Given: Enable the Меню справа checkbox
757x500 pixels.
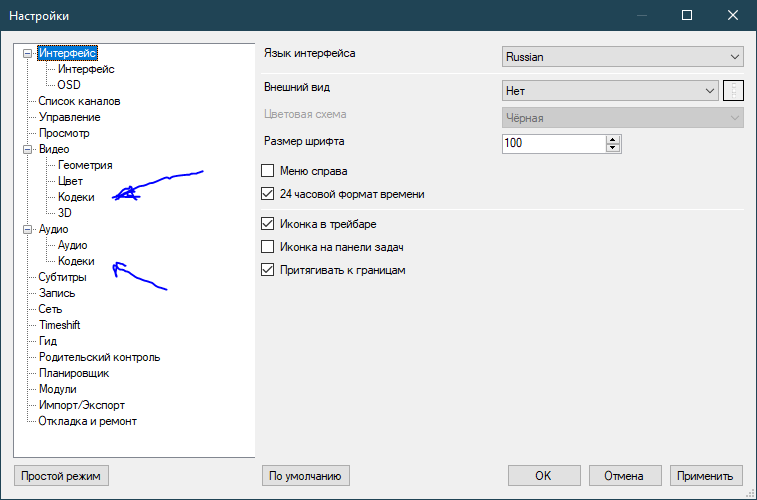Looking at the screenshot, I should pyautogui.click(x=267, y=171).
